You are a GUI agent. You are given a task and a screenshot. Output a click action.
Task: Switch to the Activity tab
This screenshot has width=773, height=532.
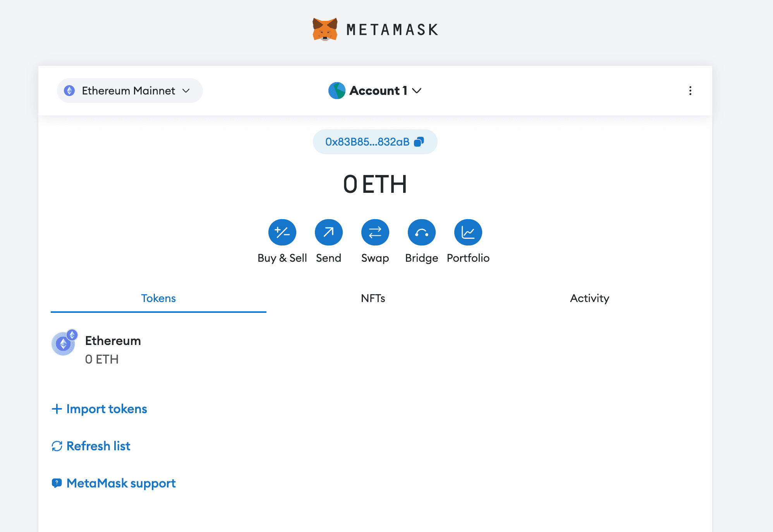589,298
